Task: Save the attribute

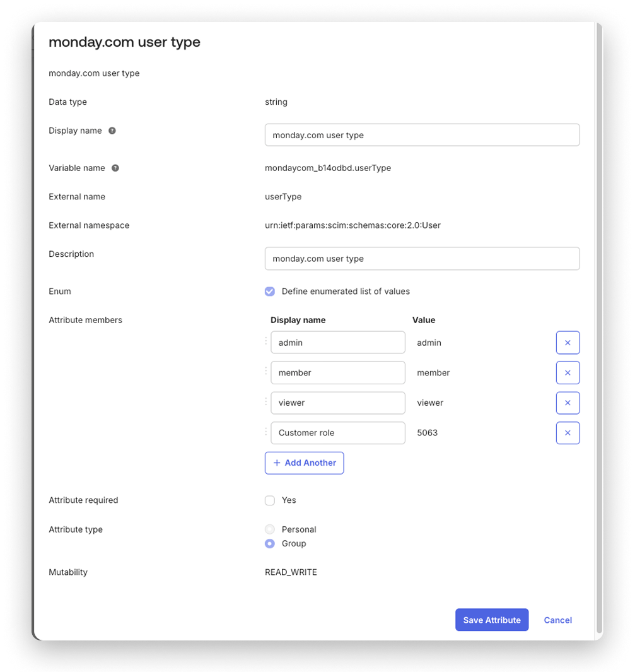Action: (492, 620)
